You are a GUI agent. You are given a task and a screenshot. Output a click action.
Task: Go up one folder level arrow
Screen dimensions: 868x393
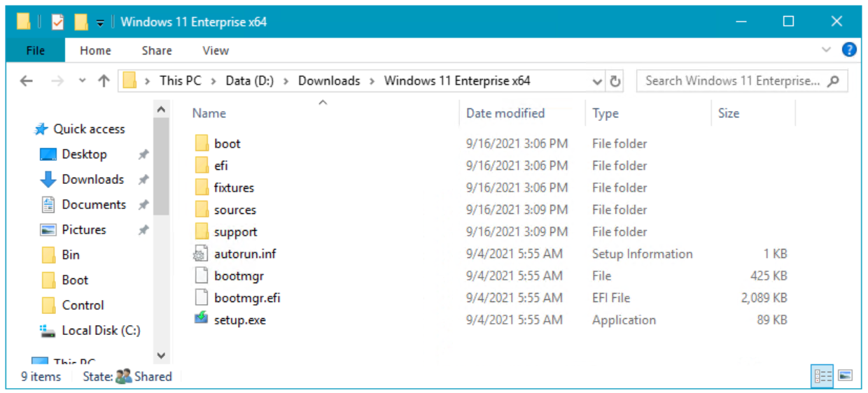(104, 81)
